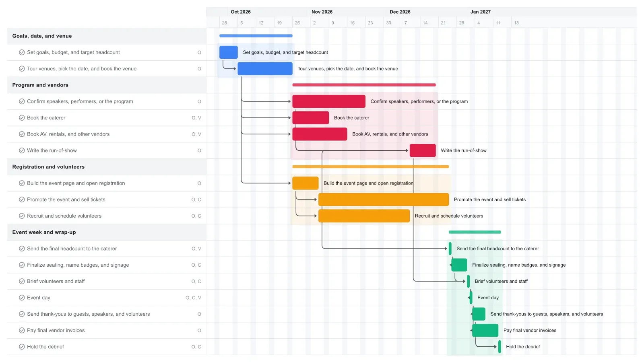Click check circle next to Event day

(x=22, y=298)
